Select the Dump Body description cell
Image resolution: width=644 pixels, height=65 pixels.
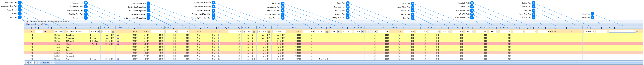point(70,50)
